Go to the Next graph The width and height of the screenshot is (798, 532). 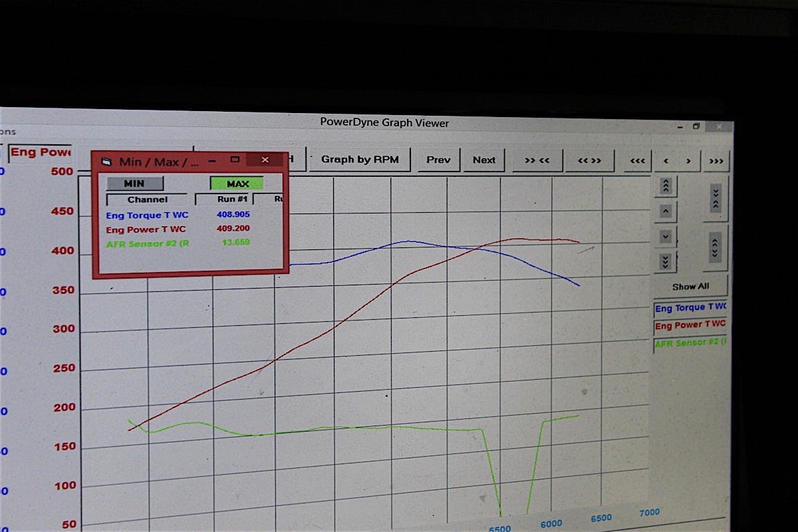(x=484, y=160)
